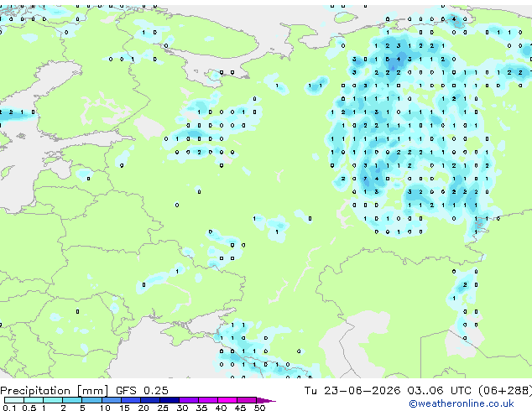
Task: Click the legend scale label "10"
Action: point(105,408)
